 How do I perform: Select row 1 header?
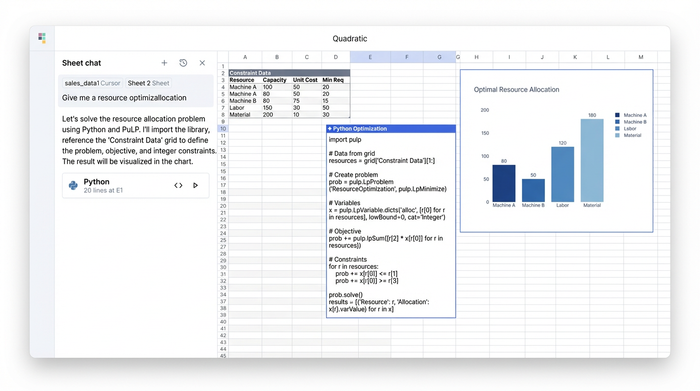coord(223,66)
